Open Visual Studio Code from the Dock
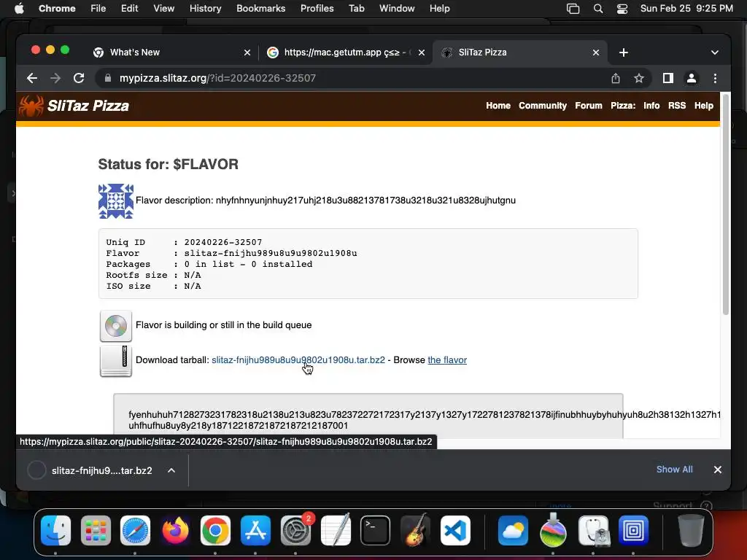This screenshot has width=747, height=560. 455,530
